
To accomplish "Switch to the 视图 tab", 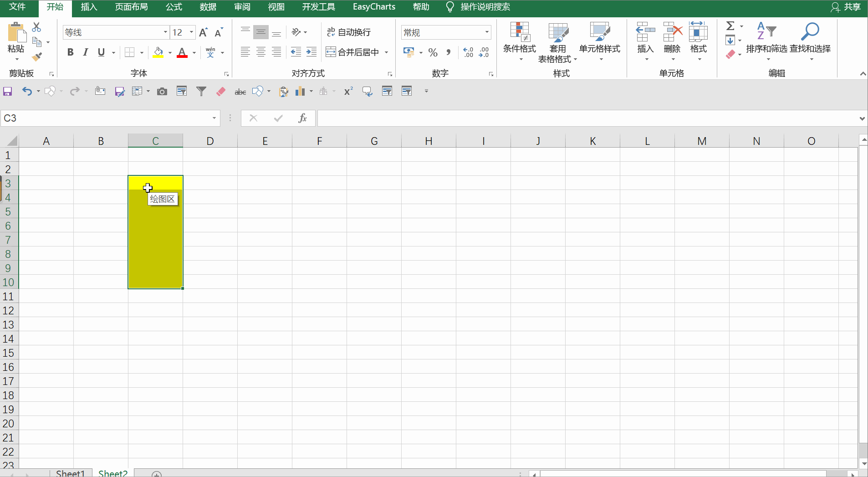I will point(276,7).
